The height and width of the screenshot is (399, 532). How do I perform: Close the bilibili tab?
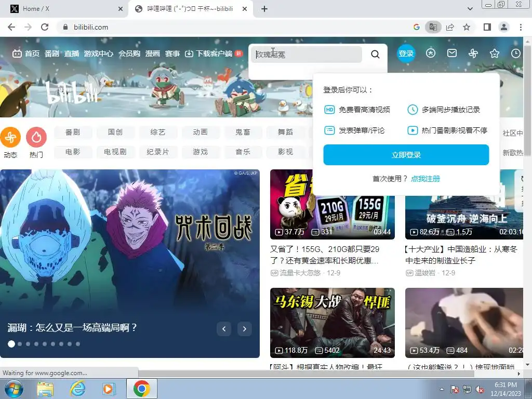click(x=245, y=9)
